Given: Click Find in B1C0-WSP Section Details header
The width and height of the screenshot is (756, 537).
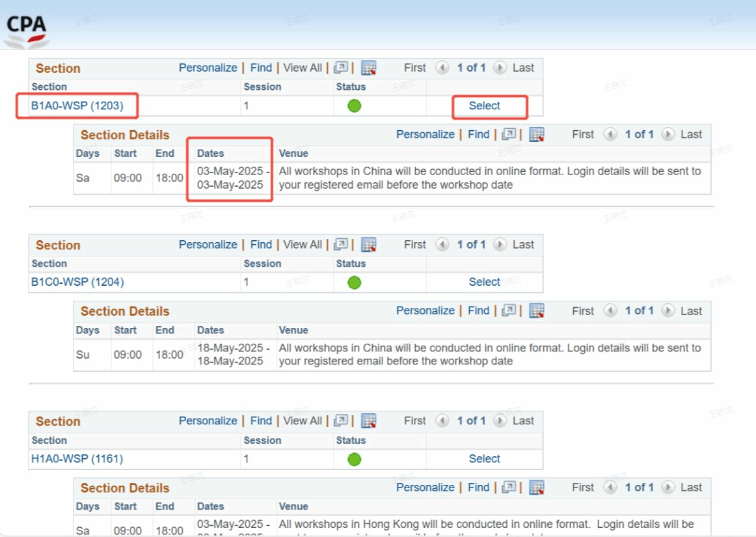Looking at the screenshot, I should tap(478, 311).
